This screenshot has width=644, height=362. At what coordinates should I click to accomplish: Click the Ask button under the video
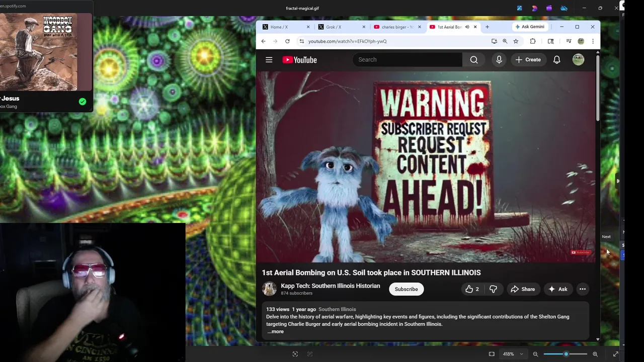pyautogui.click(x=558, y=289)
